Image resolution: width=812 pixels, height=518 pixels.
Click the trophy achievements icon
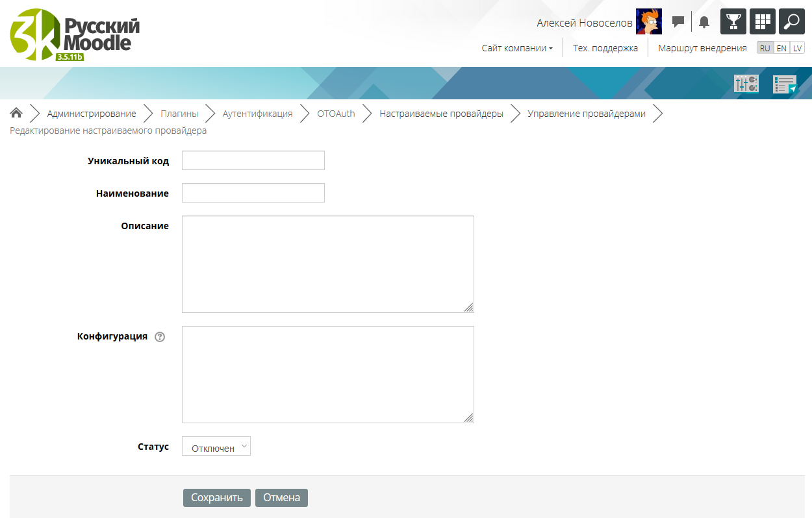tap(733, 21)
